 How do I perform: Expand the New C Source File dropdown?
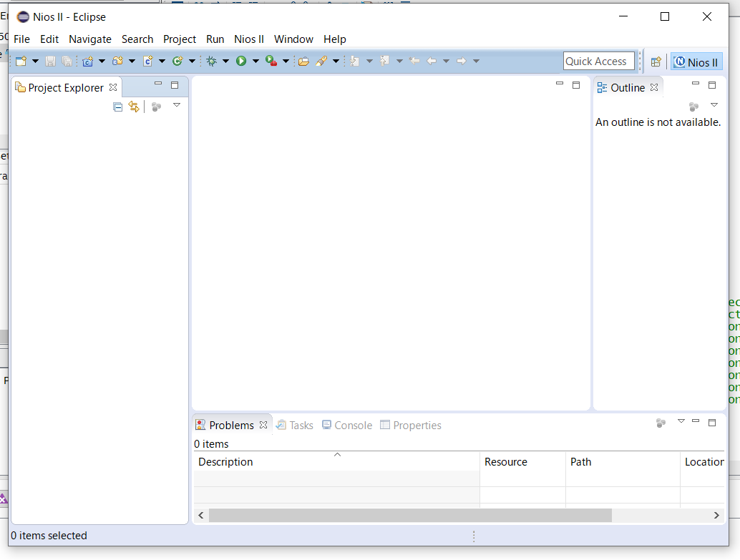point(162,61)
